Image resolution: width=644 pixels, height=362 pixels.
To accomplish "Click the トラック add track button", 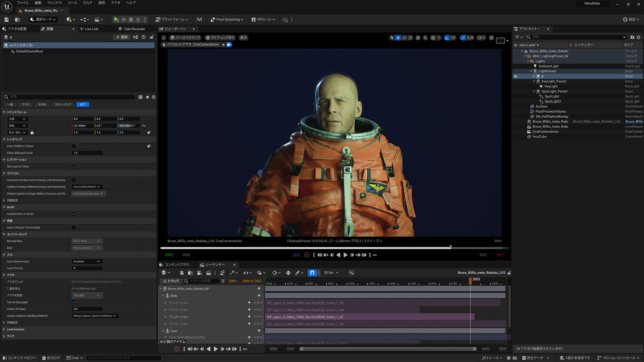I will [x=171, y=281].
